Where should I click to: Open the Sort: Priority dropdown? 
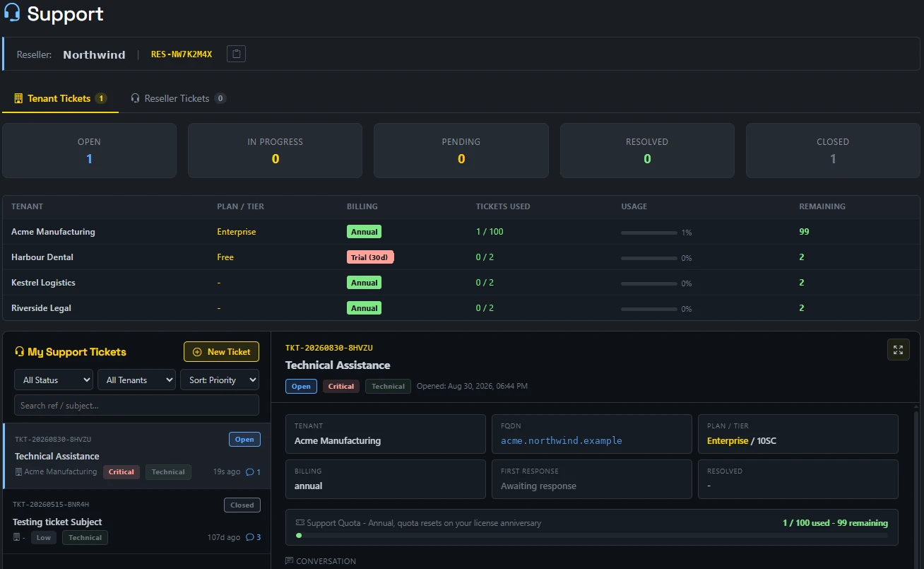pyautogui.click(x=220, y=380)
